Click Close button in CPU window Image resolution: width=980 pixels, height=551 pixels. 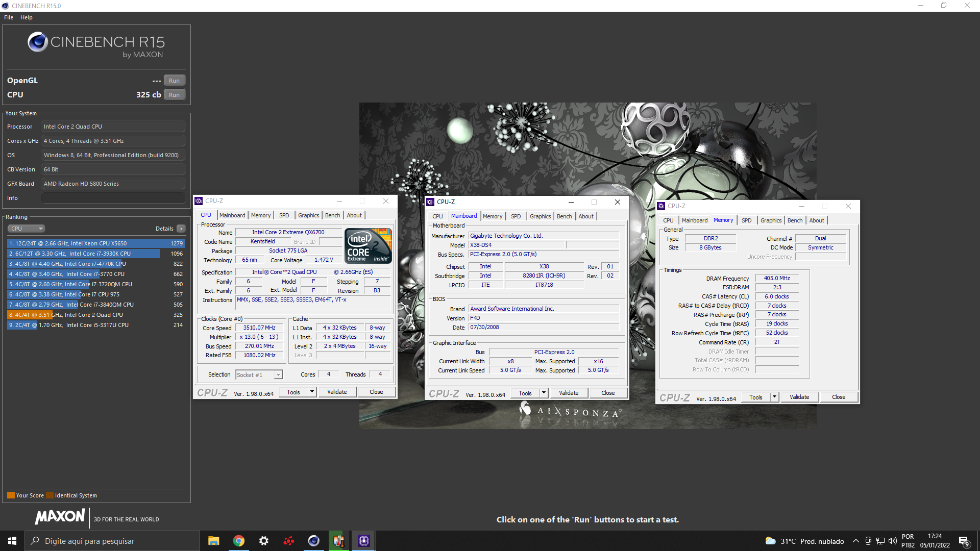[376, 392]
